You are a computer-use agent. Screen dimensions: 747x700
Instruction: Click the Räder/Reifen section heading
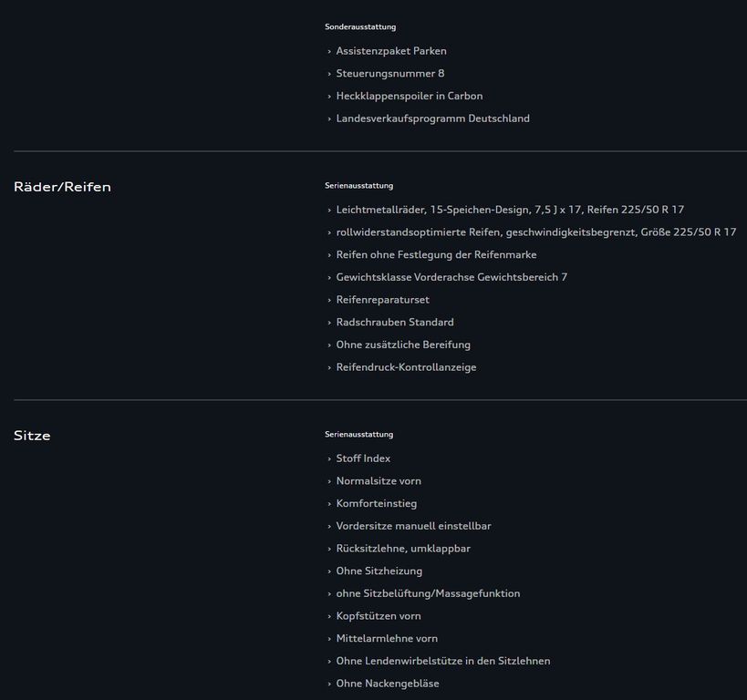tap(62, 187)
